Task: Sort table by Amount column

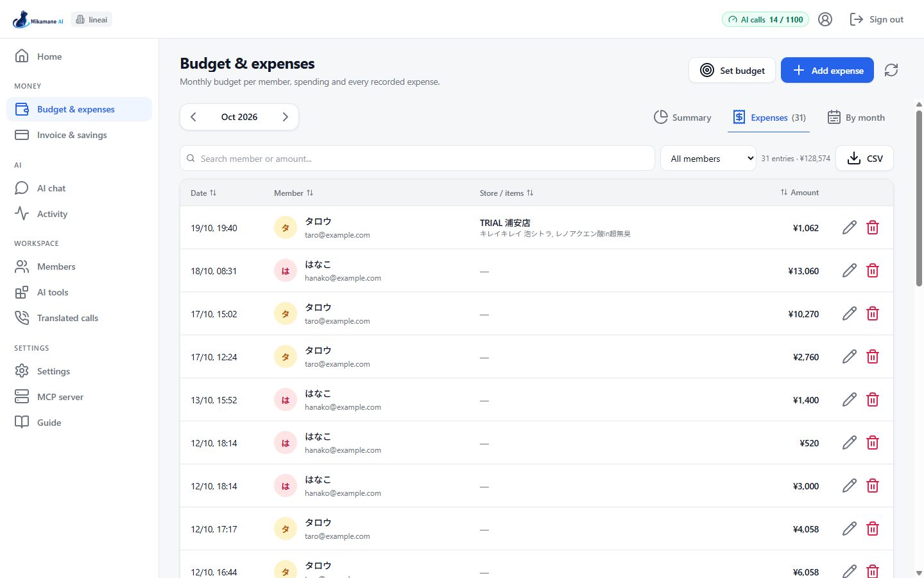Action: 800,193
